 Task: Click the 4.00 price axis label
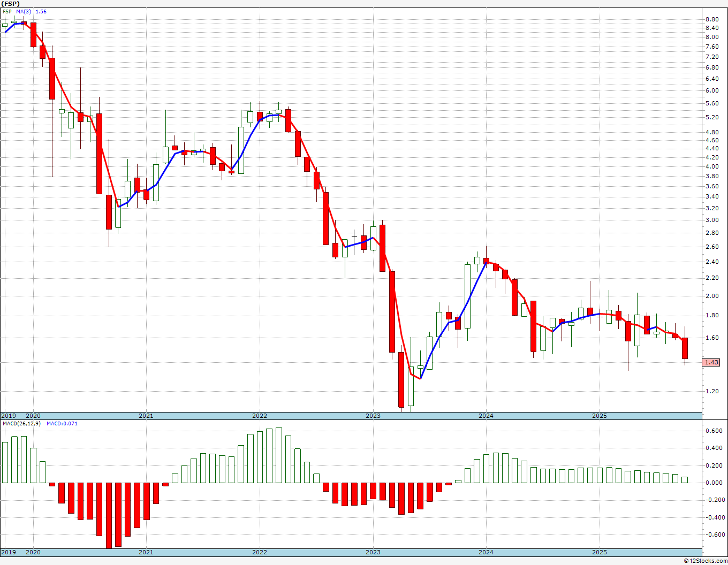coord(712,166)
